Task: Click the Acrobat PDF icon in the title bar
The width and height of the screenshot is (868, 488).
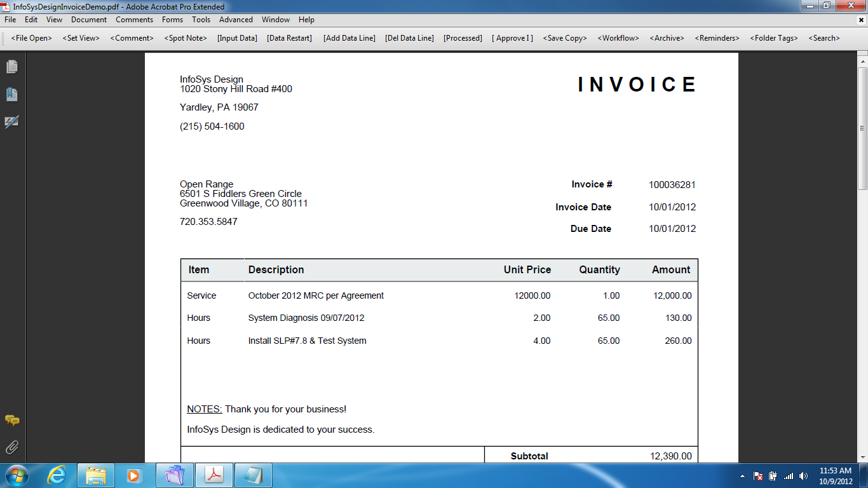Action: click(x=6, y=6)
